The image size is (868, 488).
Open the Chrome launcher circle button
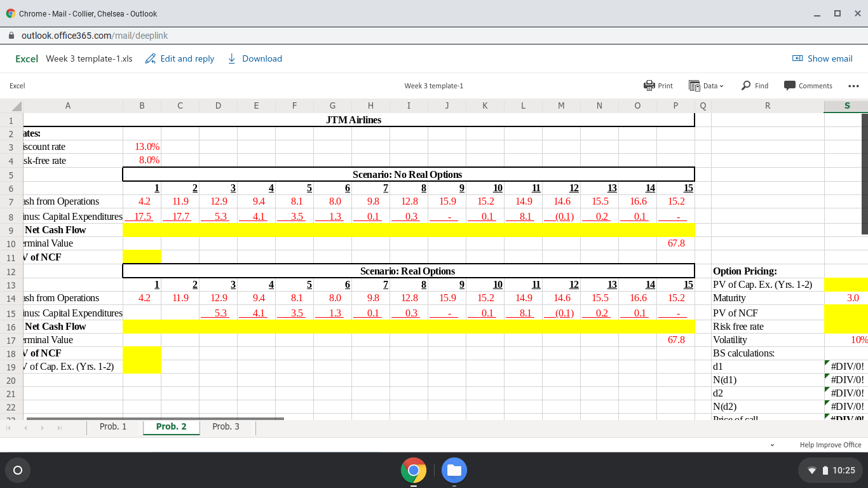[x=18, y=470]
